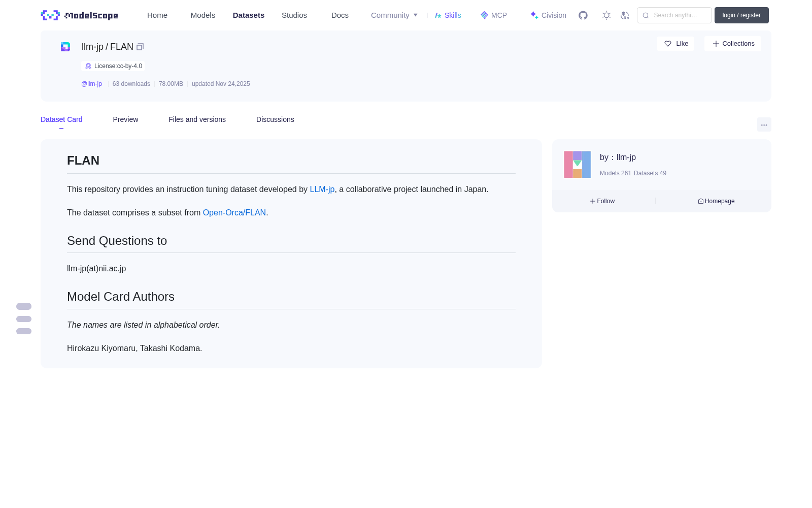Click the 'by : llm-jp' organization name
The image size is (812, 508).
(x=618, y=157)
